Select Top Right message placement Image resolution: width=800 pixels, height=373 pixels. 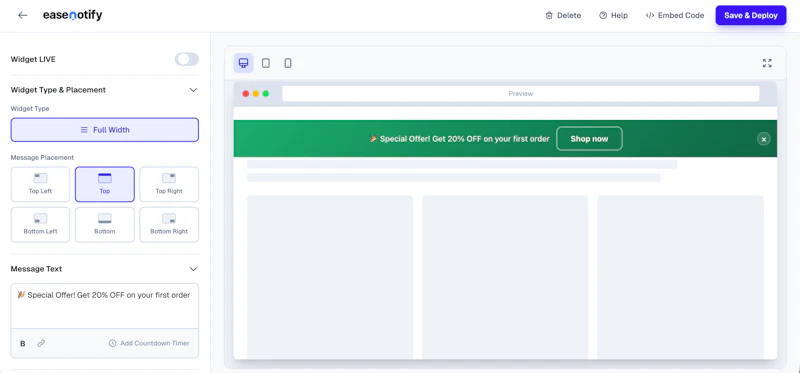click(169, 184)
